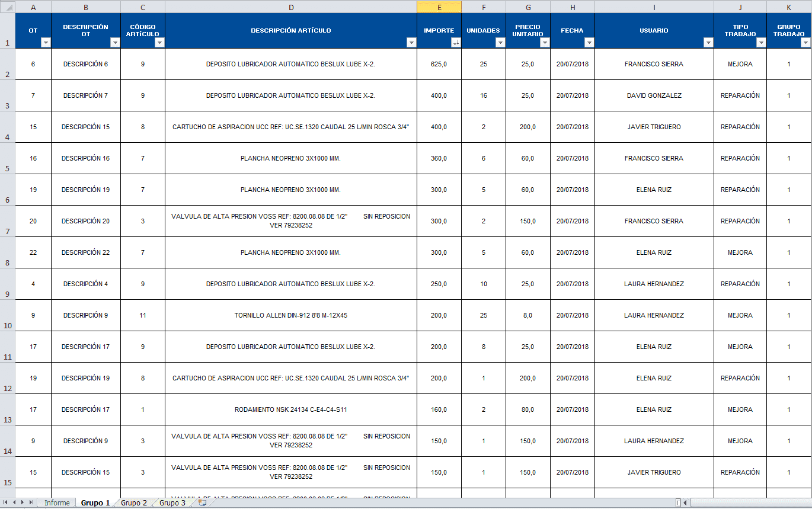The image size is (812, 509).
Task: Click code 1 in CÓDIGO ARTÍCULO column
Action: pos(143,409)
